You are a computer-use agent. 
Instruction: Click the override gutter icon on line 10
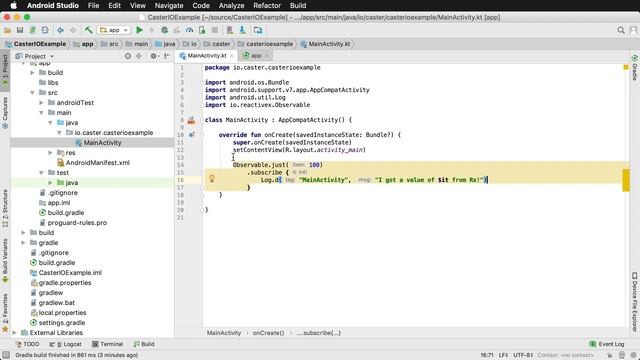[x=191, y=135]
